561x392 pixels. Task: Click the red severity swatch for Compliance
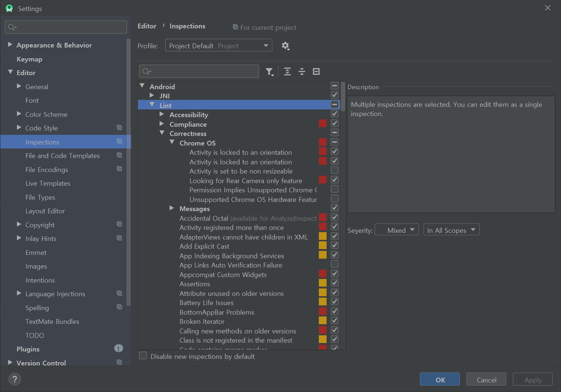click(323, 123)
